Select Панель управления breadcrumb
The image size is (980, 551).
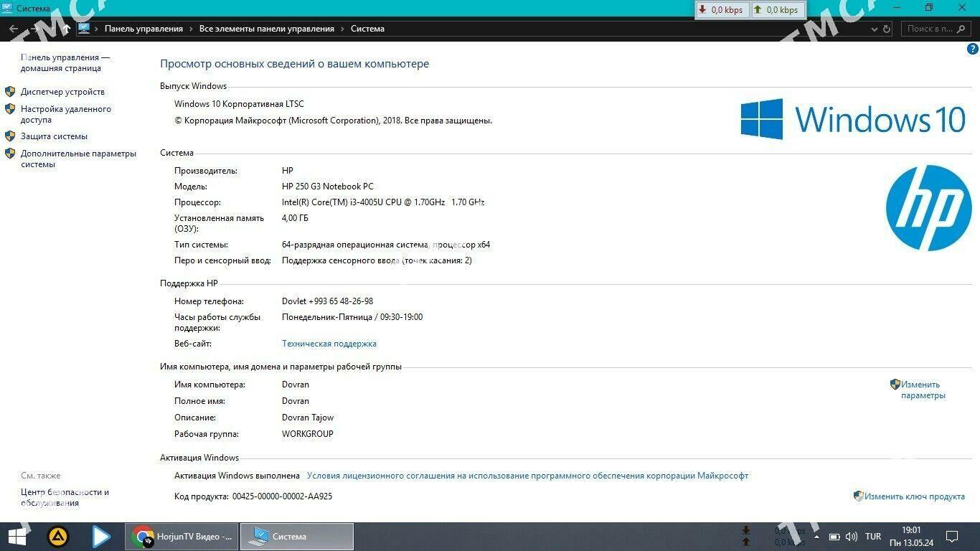click(143, 29)
